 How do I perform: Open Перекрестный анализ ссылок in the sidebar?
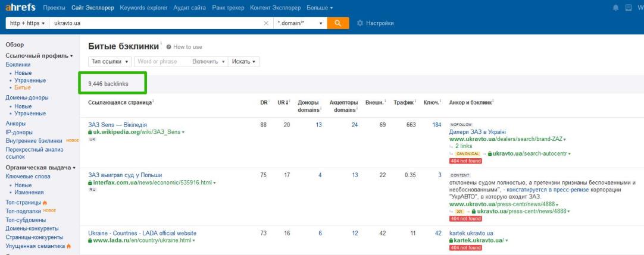pos(35,153)
